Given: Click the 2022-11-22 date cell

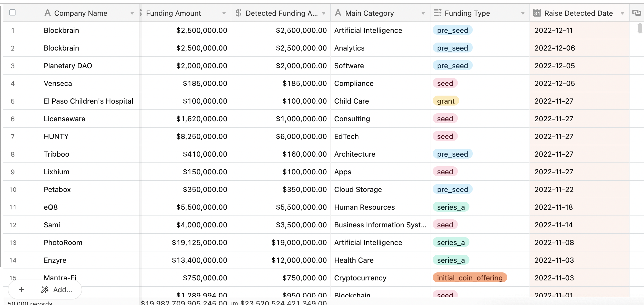Looking at the screenshot, I should point(580,190).
